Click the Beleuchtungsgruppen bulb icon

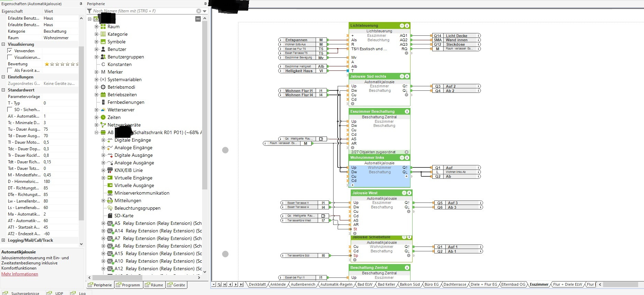point(110,208)
